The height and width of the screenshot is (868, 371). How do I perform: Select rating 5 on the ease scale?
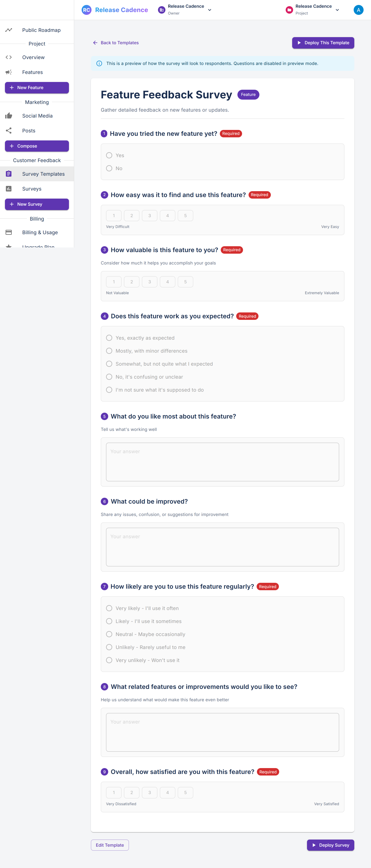[x=185, y=215]
